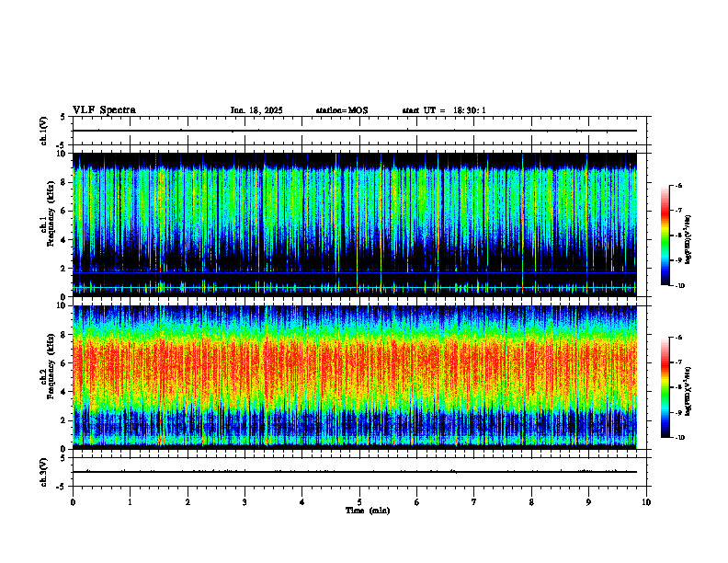Click time axis tick label "1"

pos(131,502)
